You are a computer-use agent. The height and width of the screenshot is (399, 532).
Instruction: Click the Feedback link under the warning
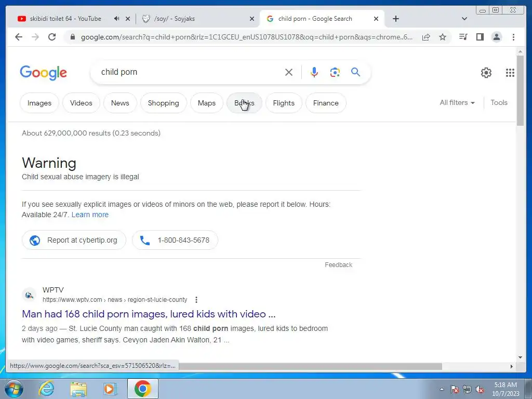tap(338, 264)
